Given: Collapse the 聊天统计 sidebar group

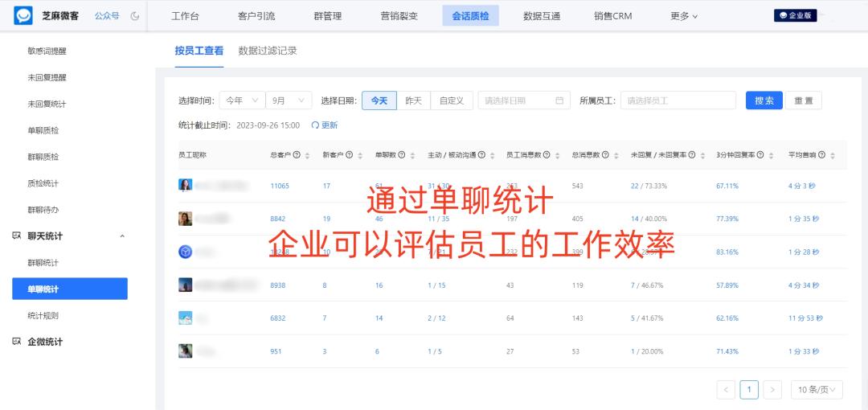Looking at the screenshot, I should pyautogui.click(x=122, y=236).
